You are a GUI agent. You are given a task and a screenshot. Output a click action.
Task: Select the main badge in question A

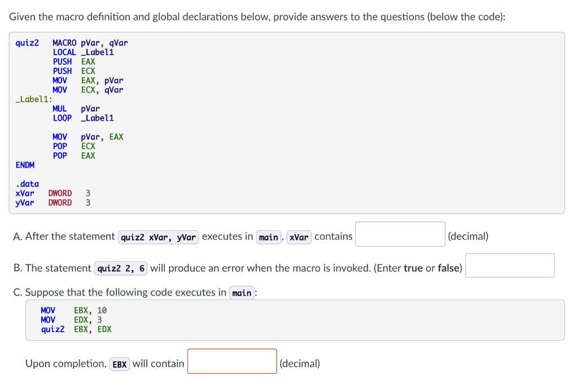click(269, 237)
